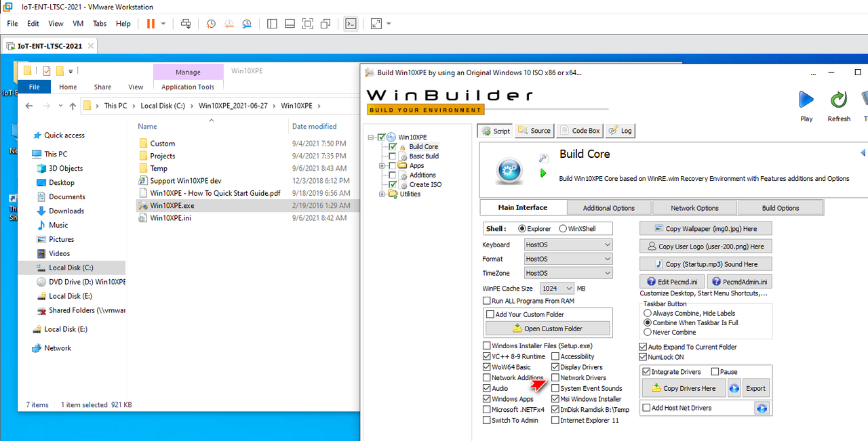This screenshot has height=441, width=868.
Task: Switch to Additional Options tab
Action: point(608,208)
